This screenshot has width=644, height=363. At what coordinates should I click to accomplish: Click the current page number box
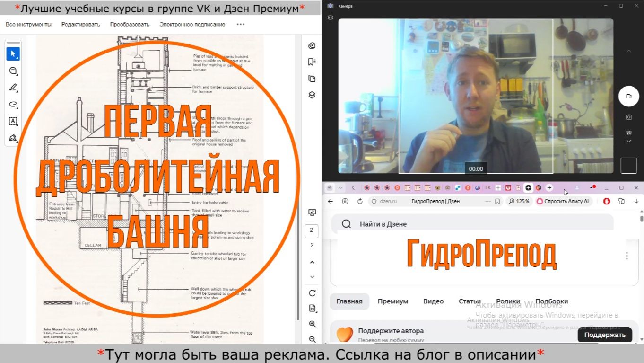point(312,231)
